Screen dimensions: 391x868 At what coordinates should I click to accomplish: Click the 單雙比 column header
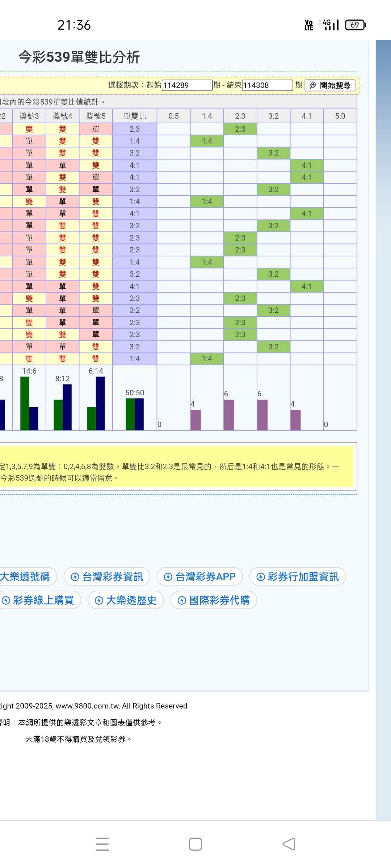point(135,116)
